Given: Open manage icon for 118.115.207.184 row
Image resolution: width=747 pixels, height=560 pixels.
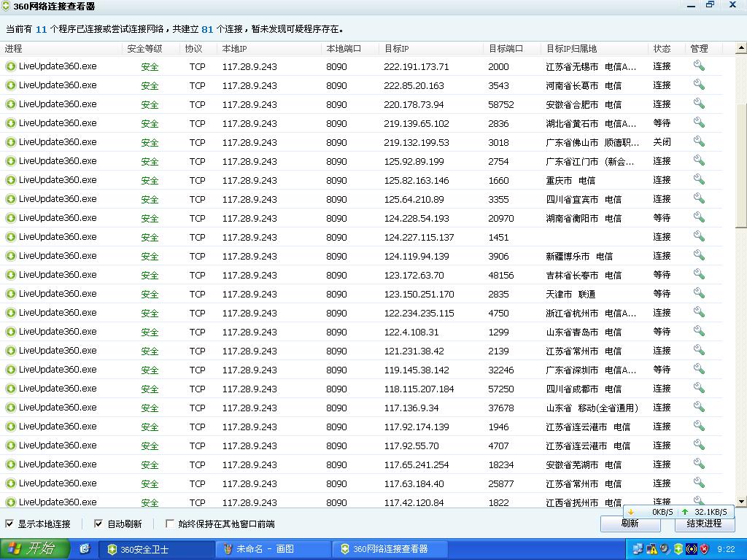Looking at the screenshot, I should click(699, 388).
